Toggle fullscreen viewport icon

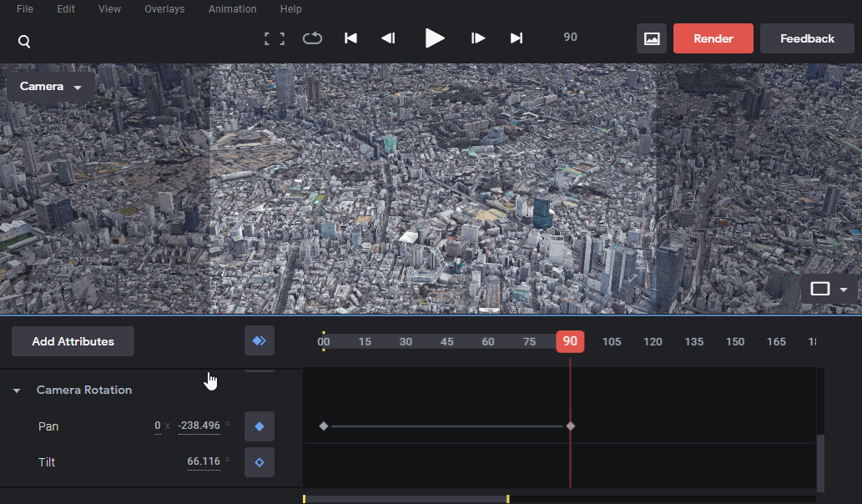[x=275, y=38]
